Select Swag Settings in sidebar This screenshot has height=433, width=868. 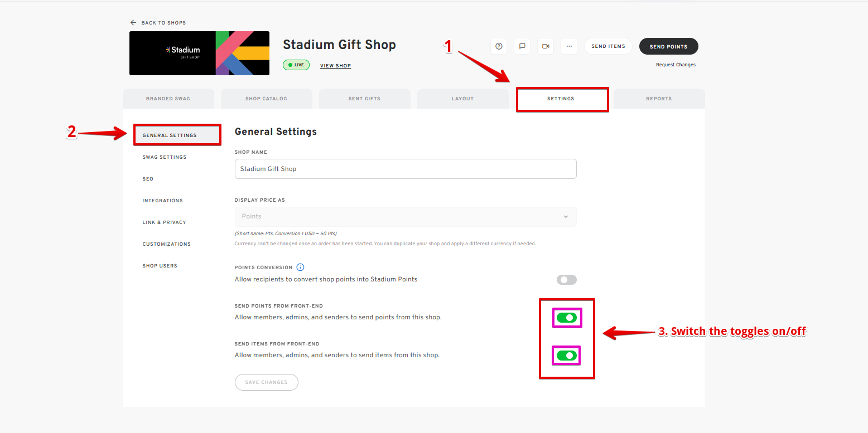[x=165, y=157]
